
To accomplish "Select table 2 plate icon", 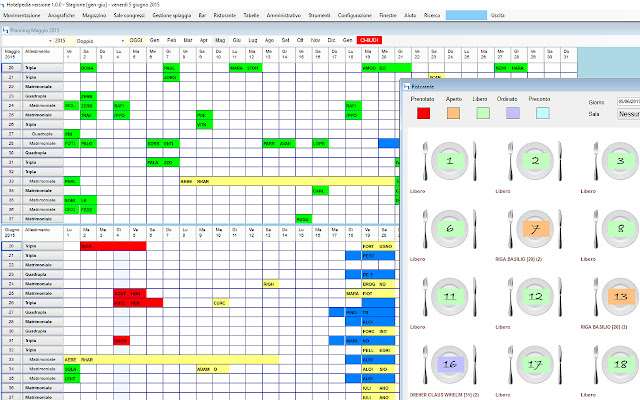I will point(535,161).
